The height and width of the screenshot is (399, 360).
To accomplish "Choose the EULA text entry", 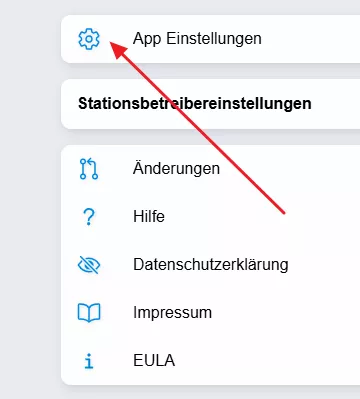I will pos(154,361).
